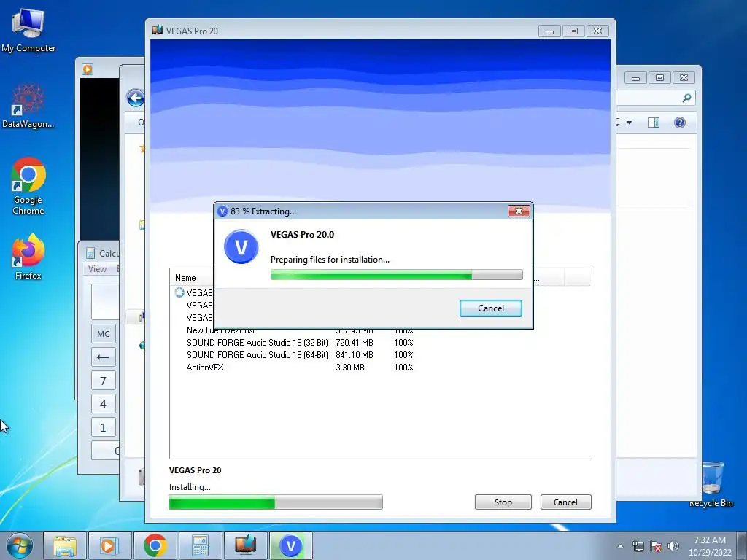Open My Computer desktop icon
This screenshot has width=747, height=560.
[x=28, y=31]
